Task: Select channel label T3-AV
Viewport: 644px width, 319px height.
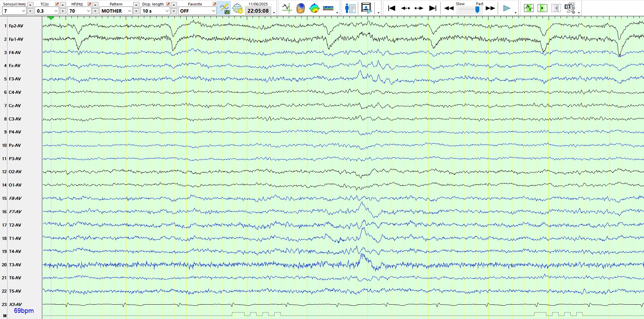Action: (15, 265)
